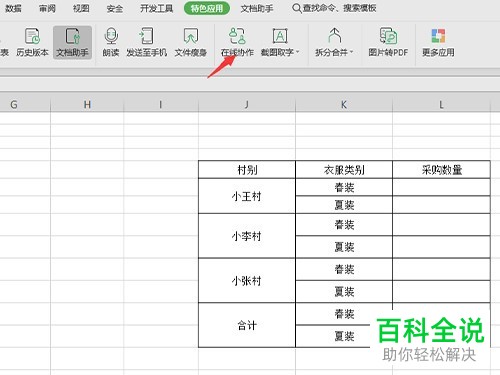
Task: Select empty 采购数量 cell for 小王村 春装
Action: [441, 187]
